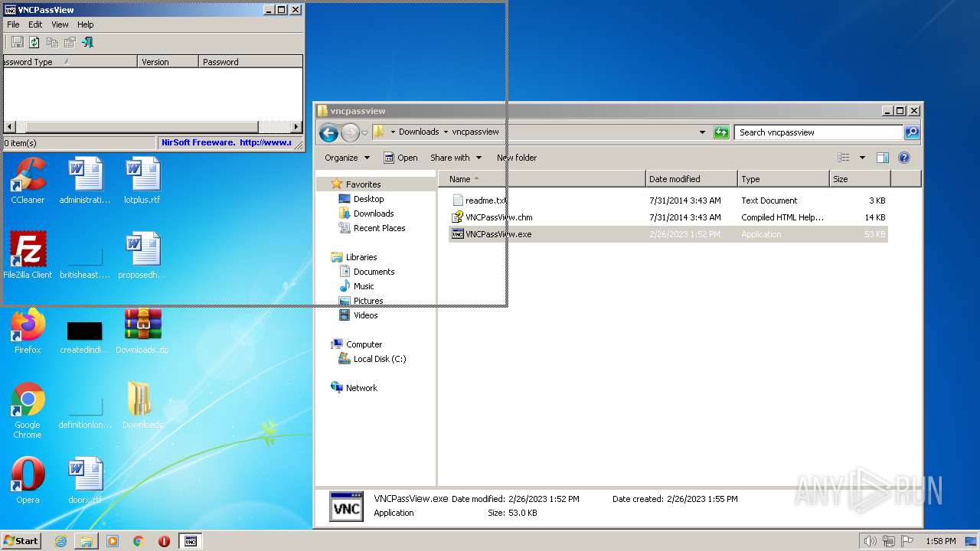Launch Internet Explorer from the taskbar

tap(60, 541)
